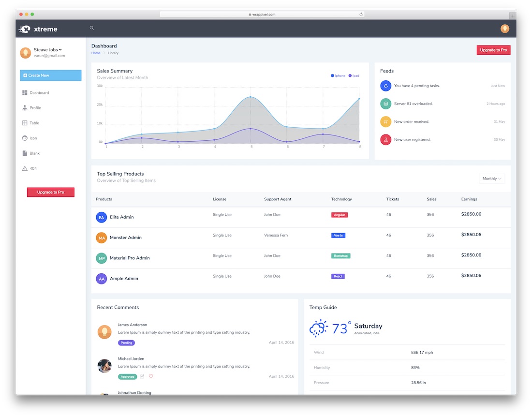Viewport: 532px width, 417px height.
Task: Open the user avatar in top bar
Action: click(x=504, y=29)
